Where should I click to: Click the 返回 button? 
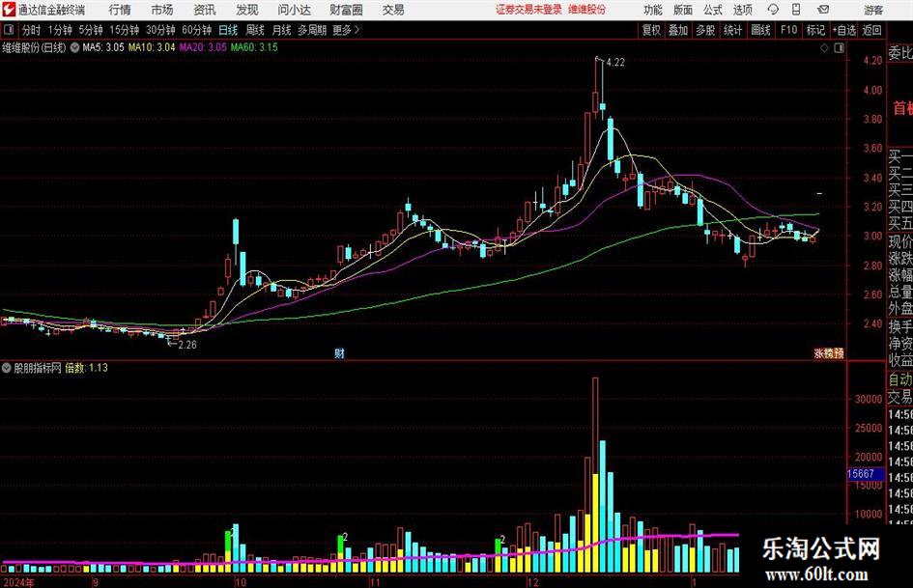tap(871, 30)
